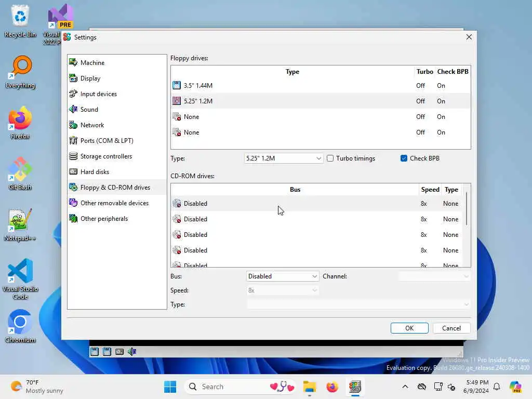Select fourth Disabled CD-ROM drive icon

(x=177, y=250)
